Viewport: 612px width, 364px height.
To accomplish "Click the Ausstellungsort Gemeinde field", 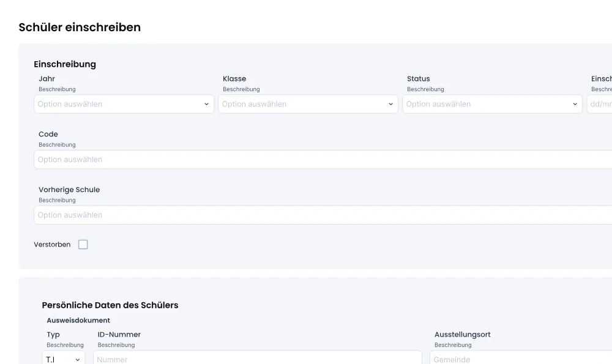I will point(521,358).
